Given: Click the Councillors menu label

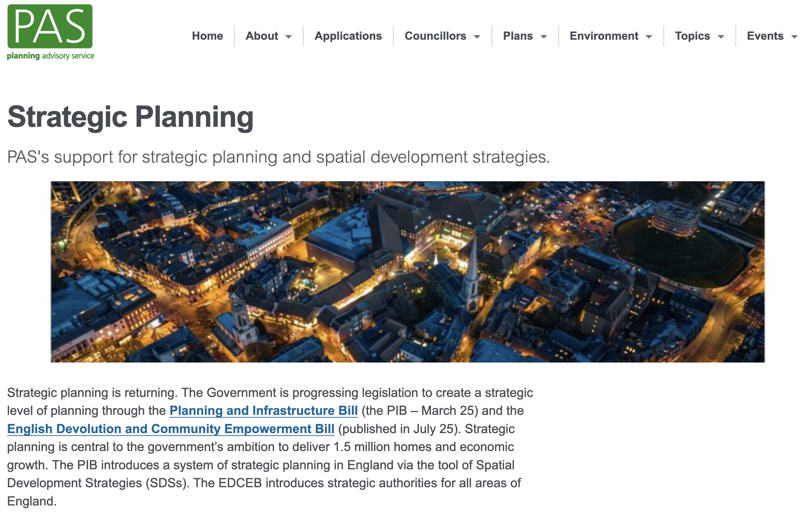Looking at the screenshot, I should 435,36.
